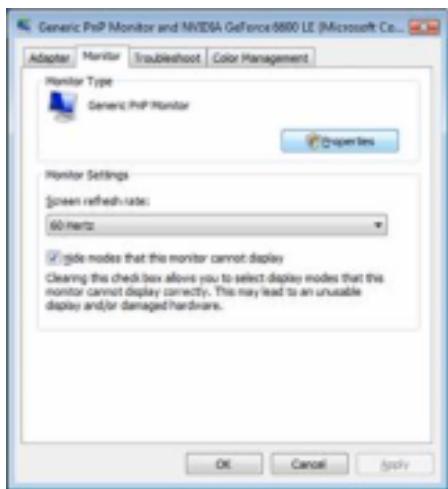
Task: Select the Monitor tab
Action: [101, 56]
